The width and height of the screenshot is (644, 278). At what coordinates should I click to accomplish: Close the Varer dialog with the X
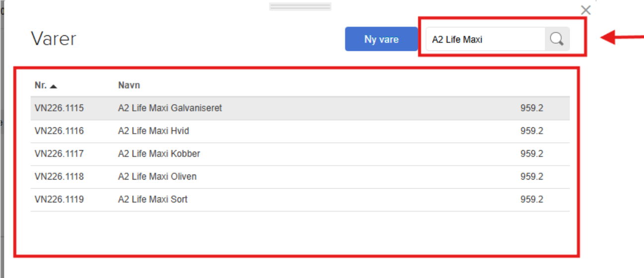point(586,10)
